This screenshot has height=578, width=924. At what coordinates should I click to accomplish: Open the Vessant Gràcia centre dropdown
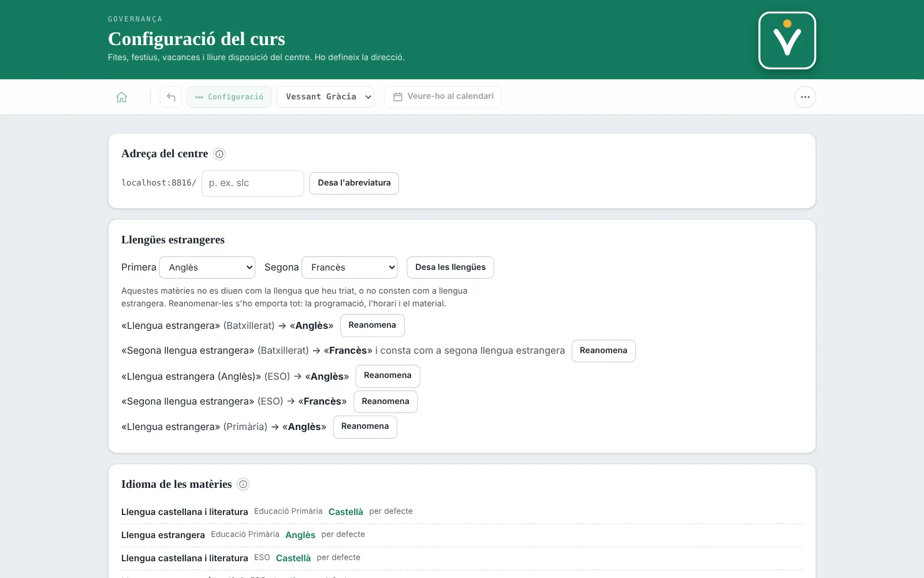325,97
